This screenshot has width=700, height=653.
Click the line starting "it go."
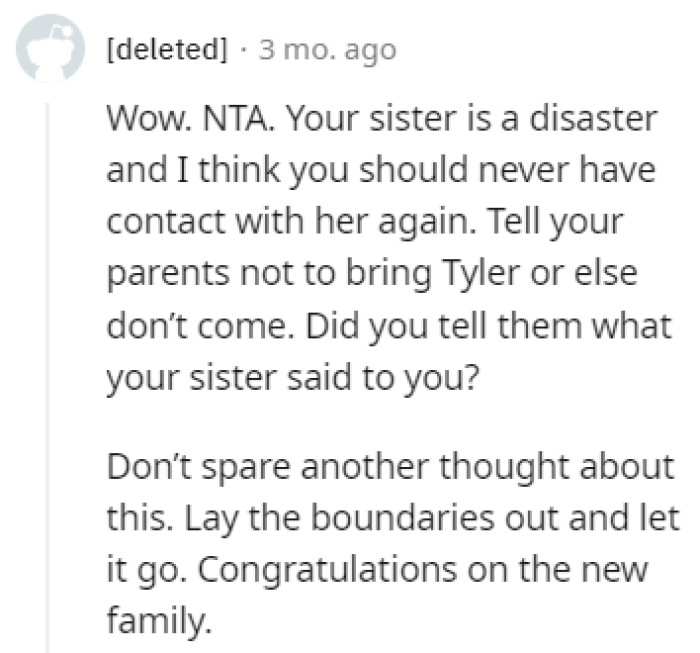click(377, 577)
